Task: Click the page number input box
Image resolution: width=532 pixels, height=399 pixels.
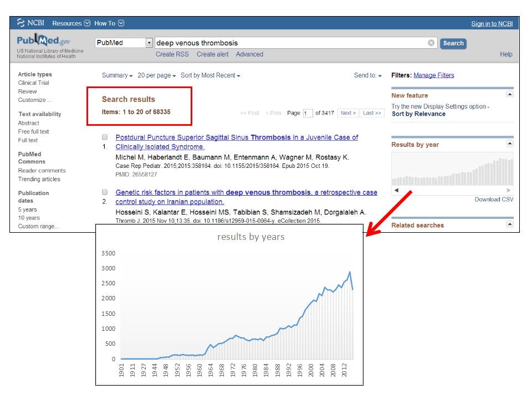Action: pyautogui.click(x=308, y=113)
